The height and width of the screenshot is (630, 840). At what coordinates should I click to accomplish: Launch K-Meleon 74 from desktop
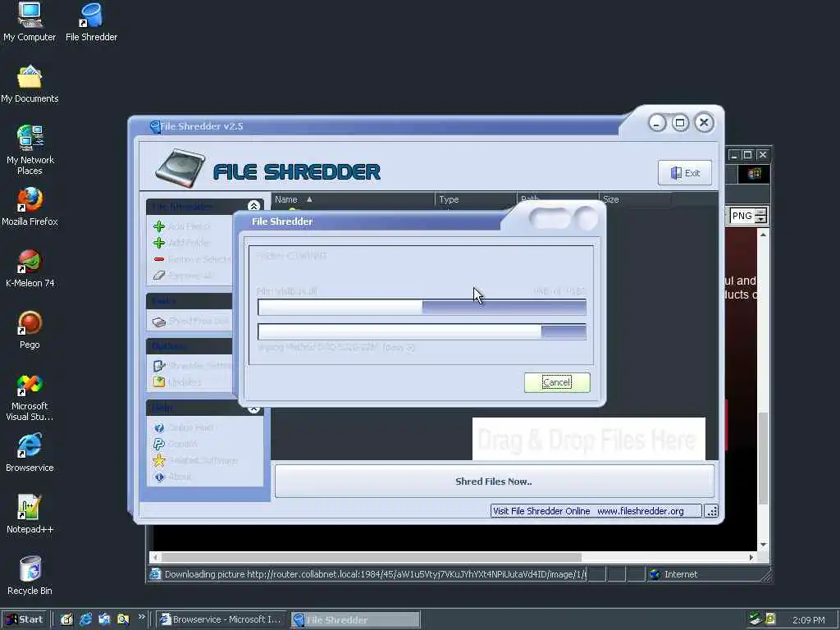click(x=30, y=268)
